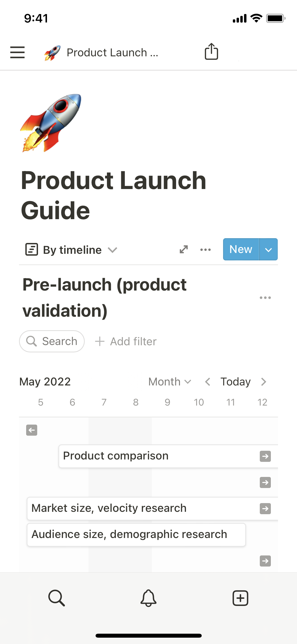Open Pre-launch group options menu
The image size is (297, 644).
point(265,298)
